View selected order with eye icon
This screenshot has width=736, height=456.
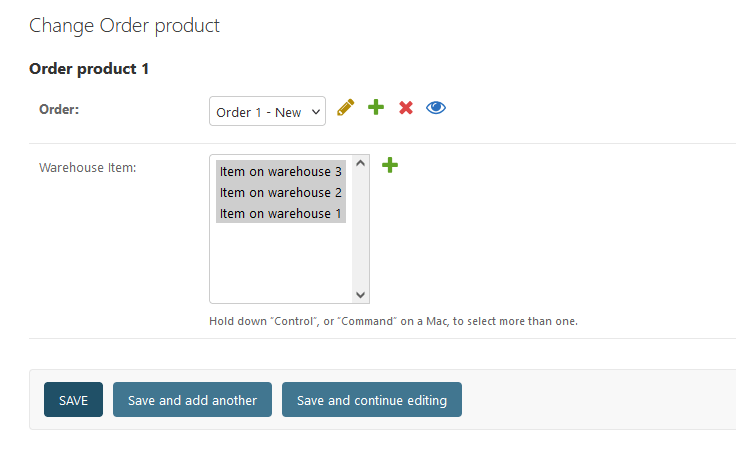[x=436, y=108]
